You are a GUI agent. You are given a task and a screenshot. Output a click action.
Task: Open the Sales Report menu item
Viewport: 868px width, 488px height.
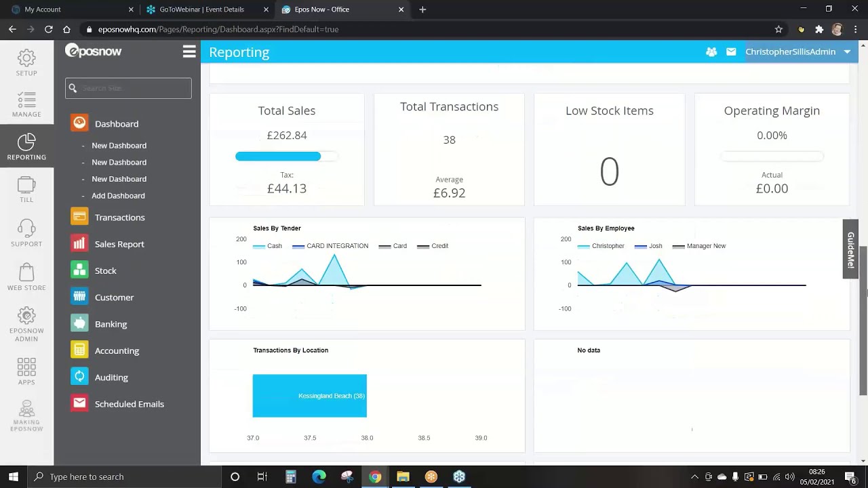pyautogui.click(x=119, y=244)
